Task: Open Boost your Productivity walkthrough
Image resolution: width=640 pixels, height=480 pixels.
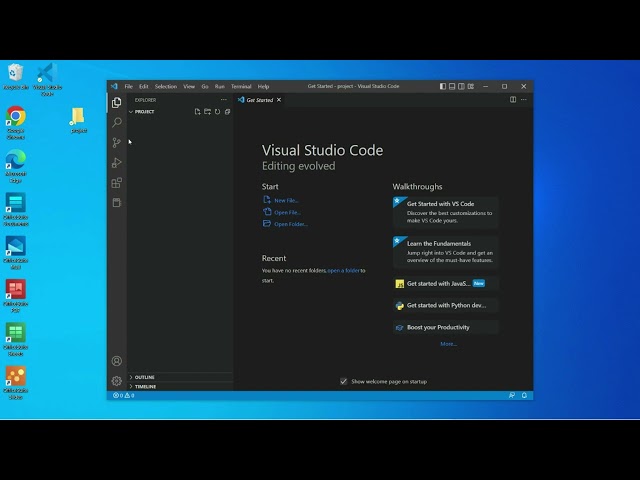Action: (x=445, y=327)
